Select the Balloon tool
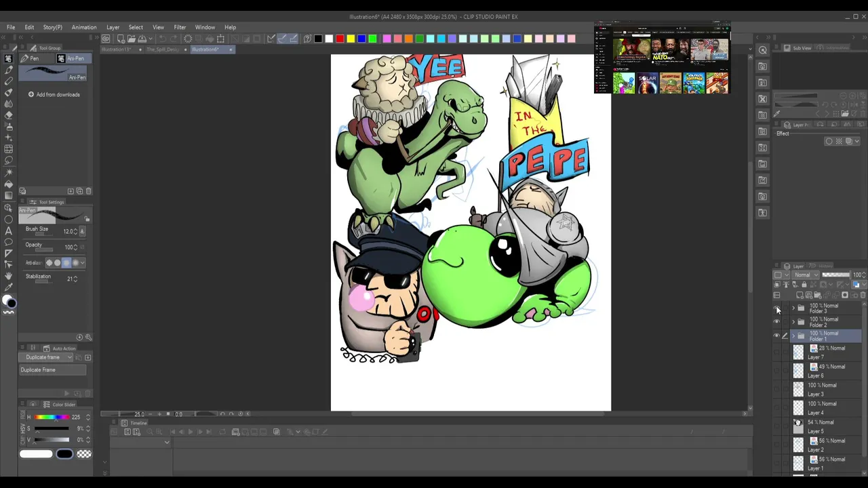The height and width of the screenshot is (488, 868). pyautogui.click(x=8, y=242)
